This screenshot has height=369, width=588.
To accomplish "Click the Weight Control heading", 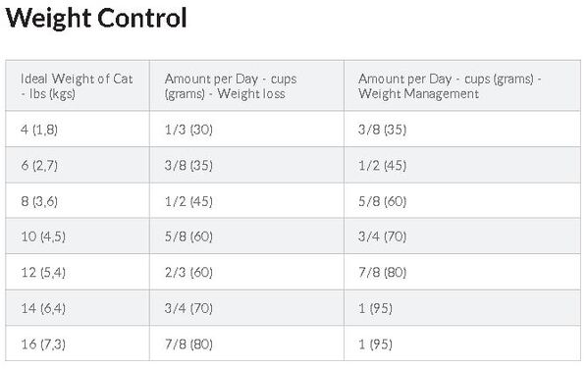I will coord(96,19).
